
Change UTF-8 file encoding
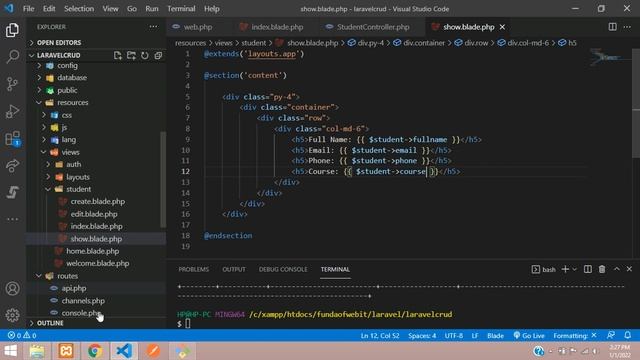tap(453, 336)
